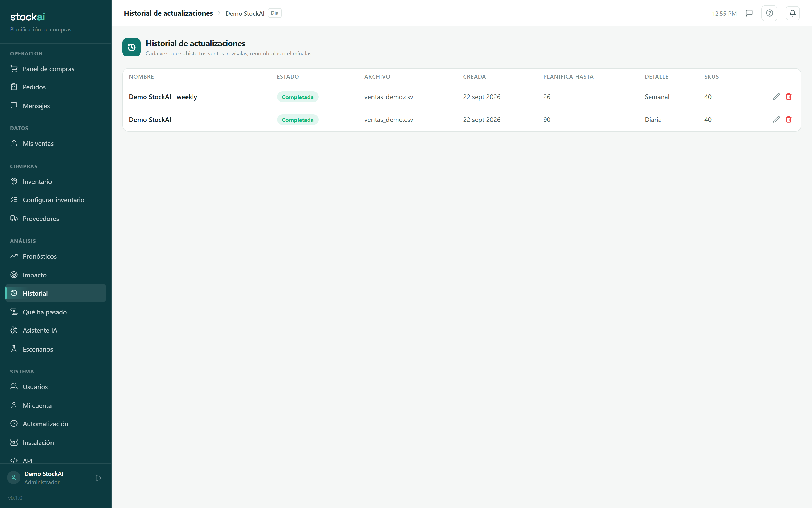
Task: Click the Demo StockAI Administrador profile
Action: click(44, 478)
